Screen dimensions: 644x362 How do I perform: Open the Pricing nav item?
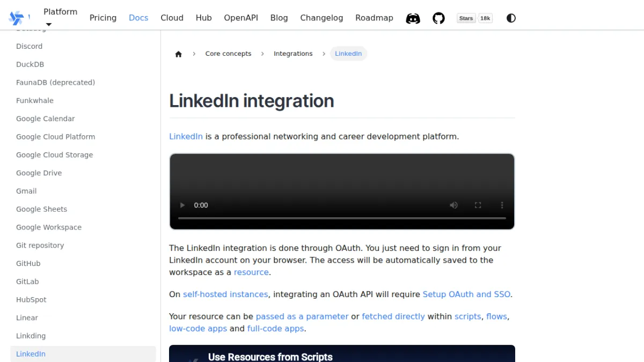(103, 18)
